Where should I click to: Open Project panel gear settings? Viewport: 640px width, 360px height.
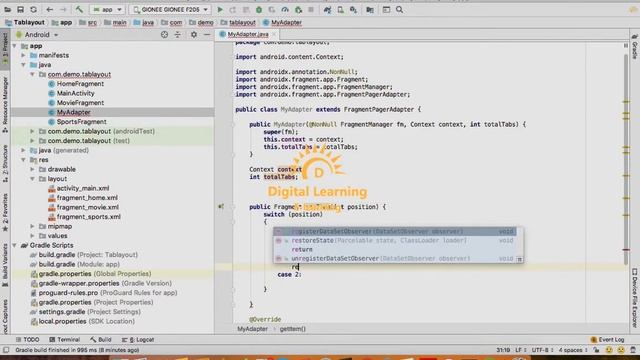pos(194,35)
